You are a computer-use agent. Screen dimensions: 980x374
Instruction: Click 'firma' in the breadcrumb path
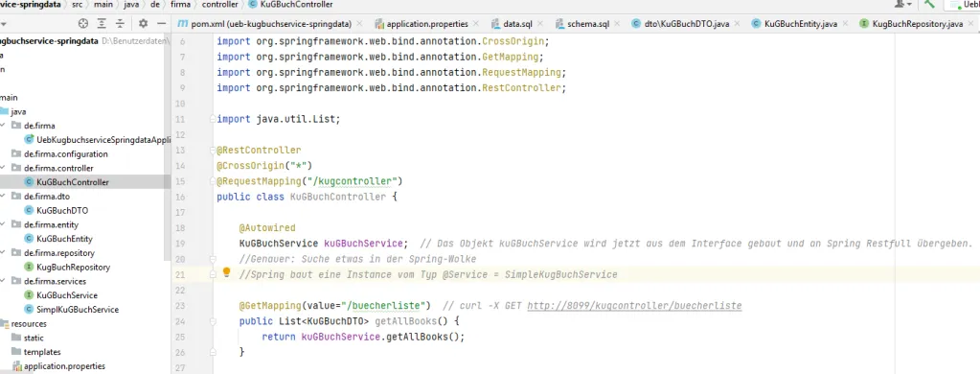click(x=181, y=5)
